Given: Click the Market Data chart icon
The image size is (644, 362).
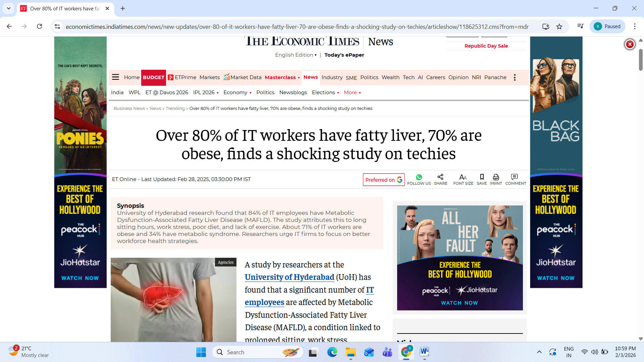Looking at the screenshot, I should click(227, 77).
